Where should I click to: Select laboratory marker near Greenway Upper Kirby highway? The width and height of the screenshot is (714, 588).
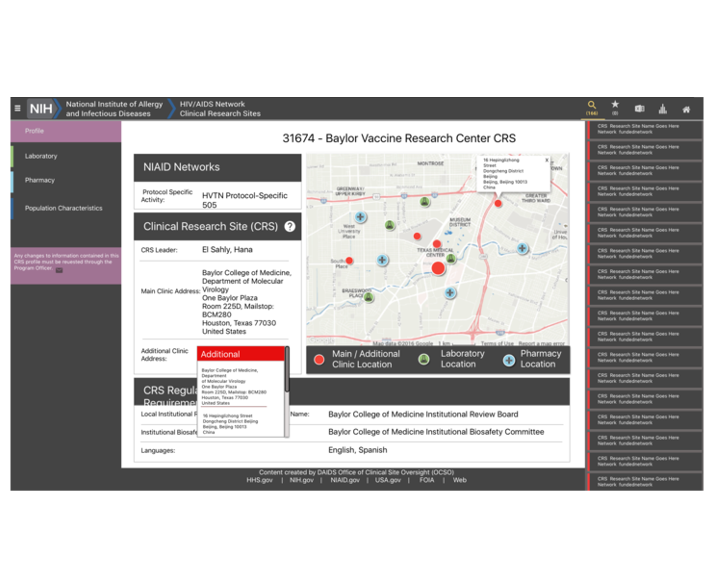pyautogui.click(x=425, y=202)
